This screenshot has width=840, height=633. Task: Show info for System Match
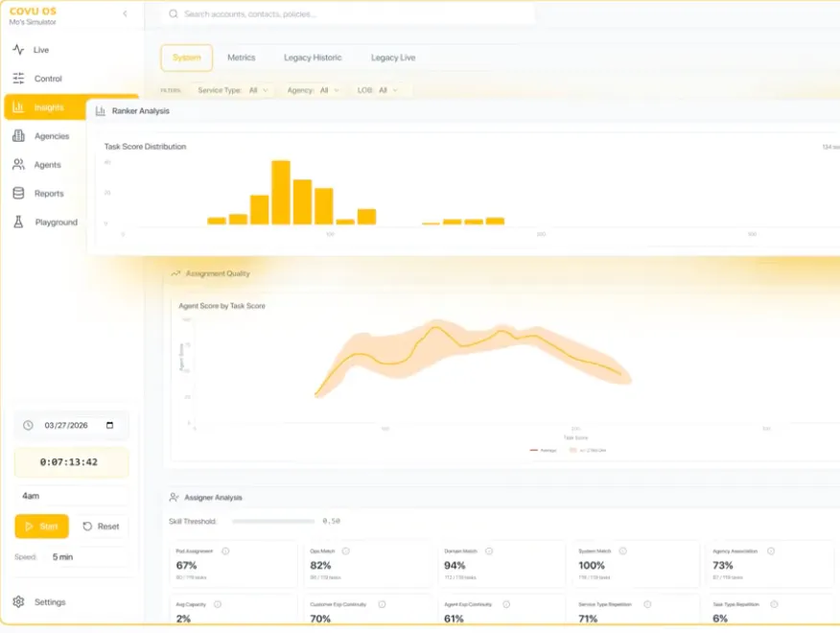tap(623, 551)
